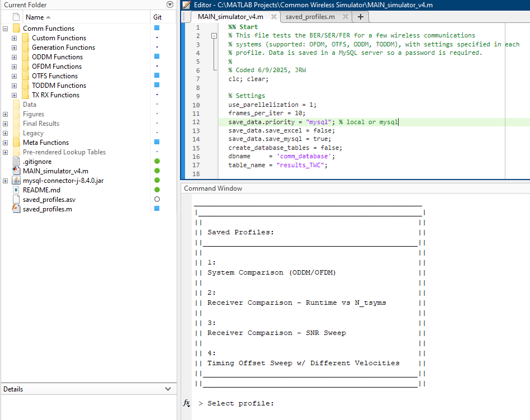
Task: Expand the Legacy folder
Action: coord(6,133)
